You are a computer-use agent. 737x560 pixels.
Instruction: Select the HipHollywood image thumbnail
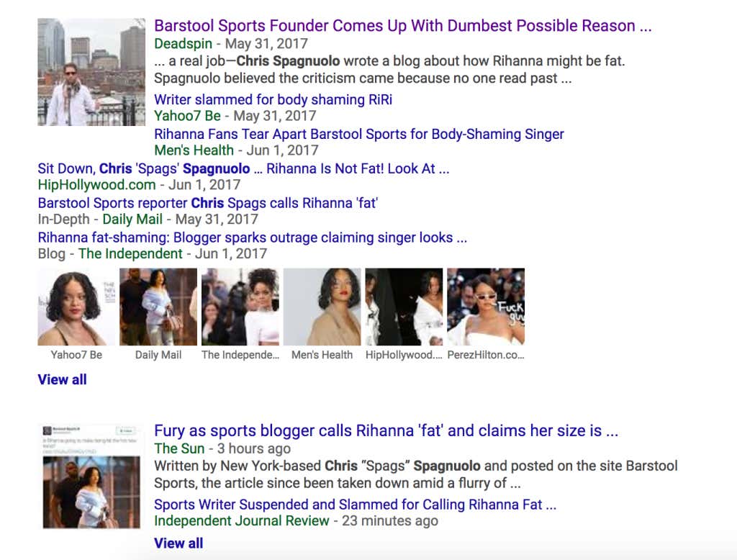[x=404, y=307]
